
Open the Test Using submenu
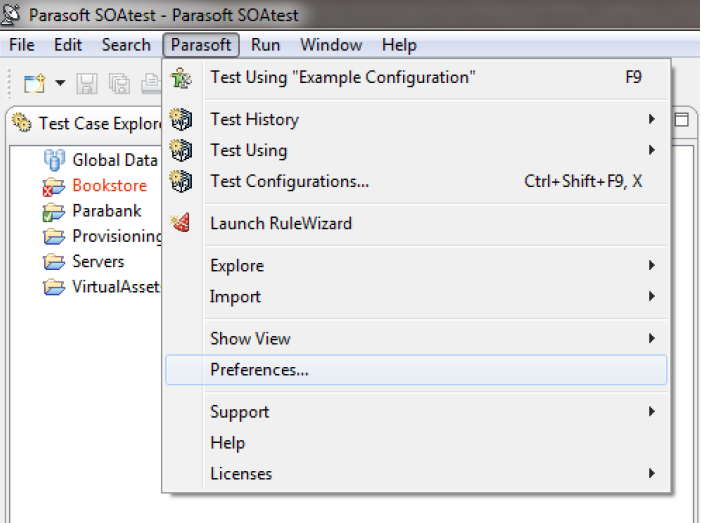coord(416,150)
